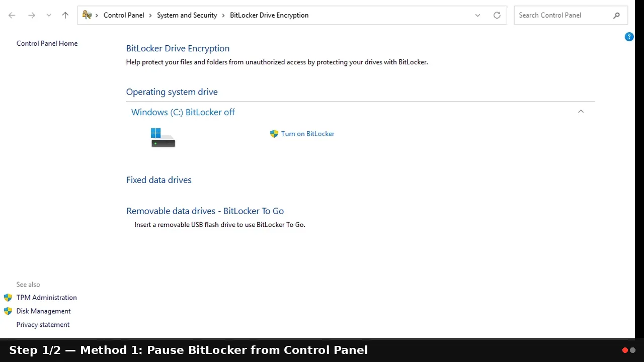This screenshot has width=644, height=362.
Task: Open the address bar history dropdown
Action: coord(477,15)
